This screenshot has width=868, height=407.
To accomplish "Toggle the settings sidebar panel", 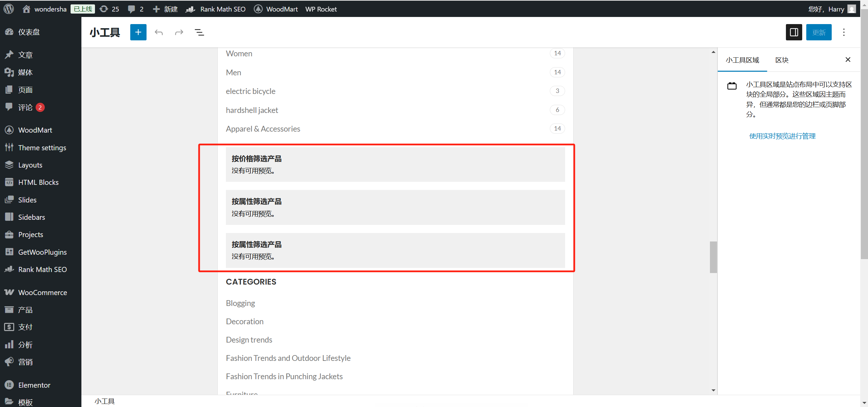I will point(794,32).
